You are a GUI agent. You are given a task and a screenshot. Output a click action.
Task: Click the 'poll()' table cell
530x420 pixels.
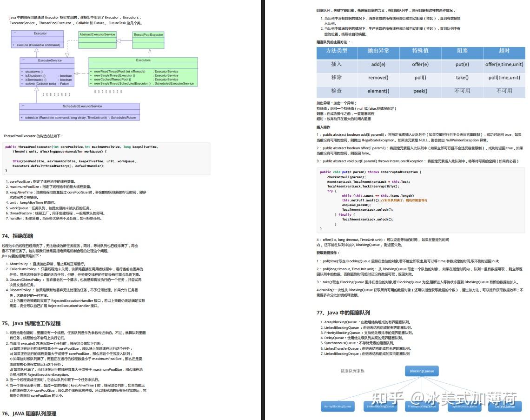coord(420,77)
